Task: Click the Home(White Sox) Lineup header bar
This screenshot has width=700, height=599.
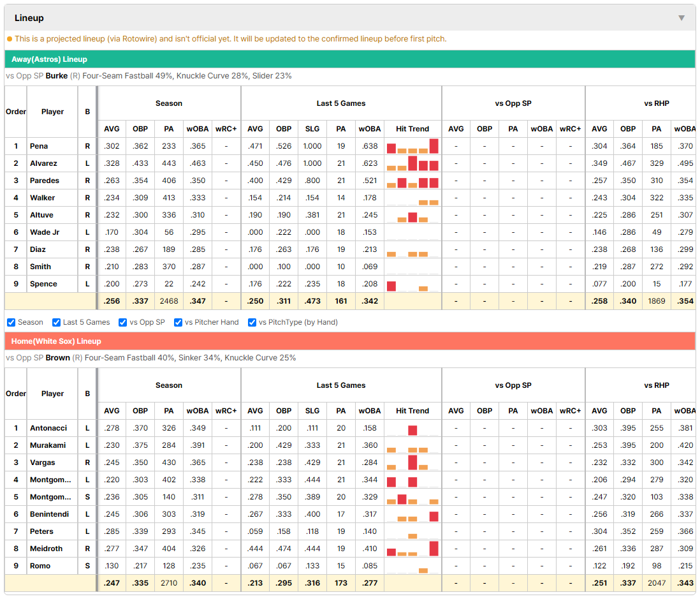Action: [x=349, y=341]
